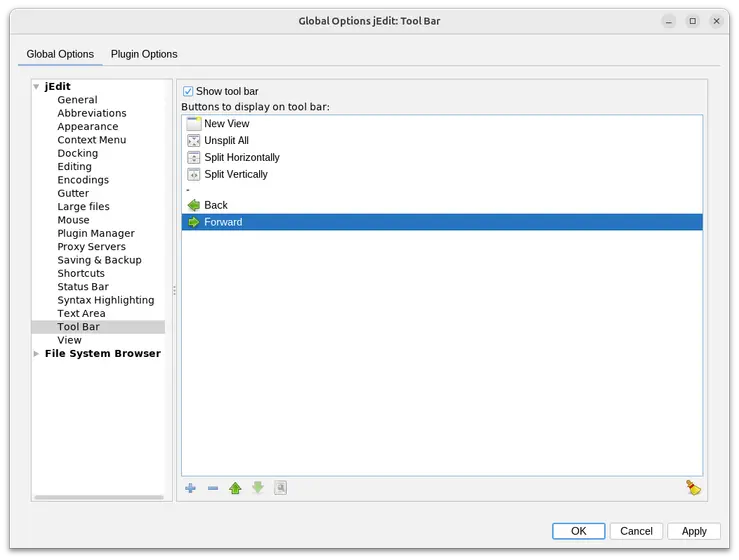Click the minus Remove button icon
Image resolution: width=739 pixels, height=560 pixels.
click(213, 488)
